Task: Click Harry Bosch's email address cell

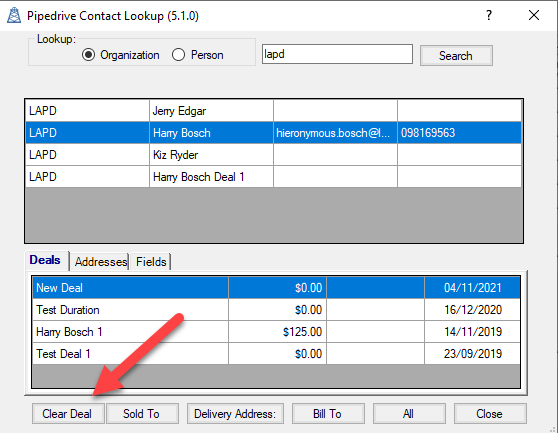Action: 335,133
